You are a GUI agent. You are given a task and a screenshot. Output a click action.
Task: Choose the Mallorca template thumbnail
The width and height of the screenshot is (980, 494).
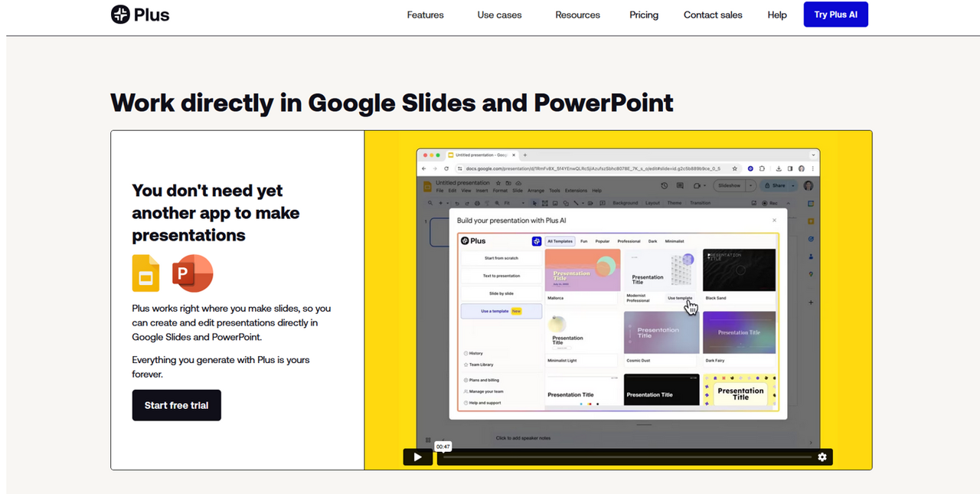coord(583,270)
